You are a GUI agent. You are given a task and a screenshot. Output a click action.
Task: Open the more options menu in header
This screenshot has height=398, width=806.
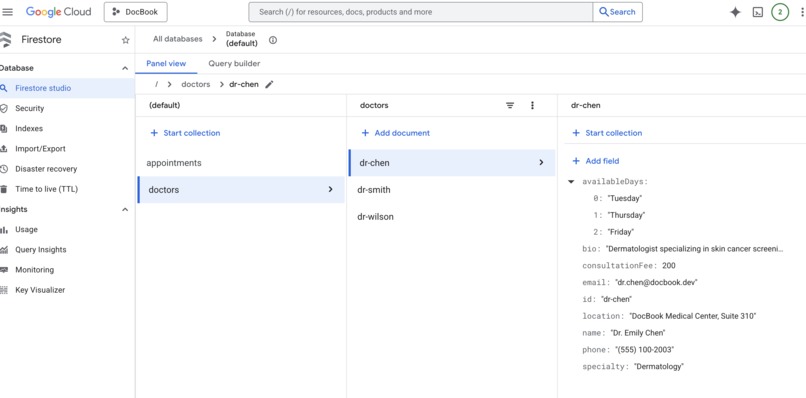(802, 12)
